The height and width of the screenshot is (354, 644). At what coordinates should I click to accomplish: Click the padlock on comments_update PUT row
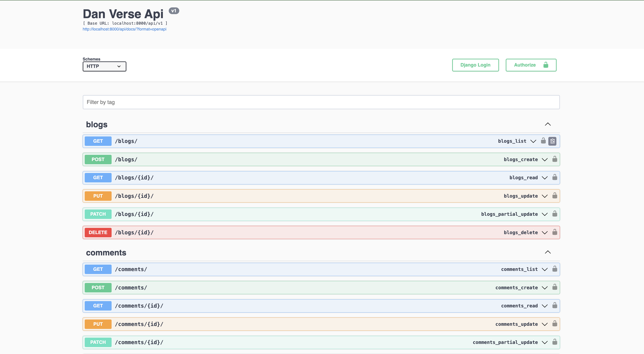(x=555, y=324)
